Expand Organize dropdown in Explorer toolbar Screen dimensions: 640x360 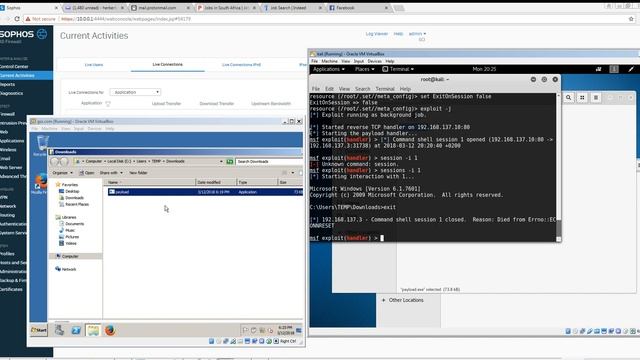pyautogui.click(x=62, y=173)
